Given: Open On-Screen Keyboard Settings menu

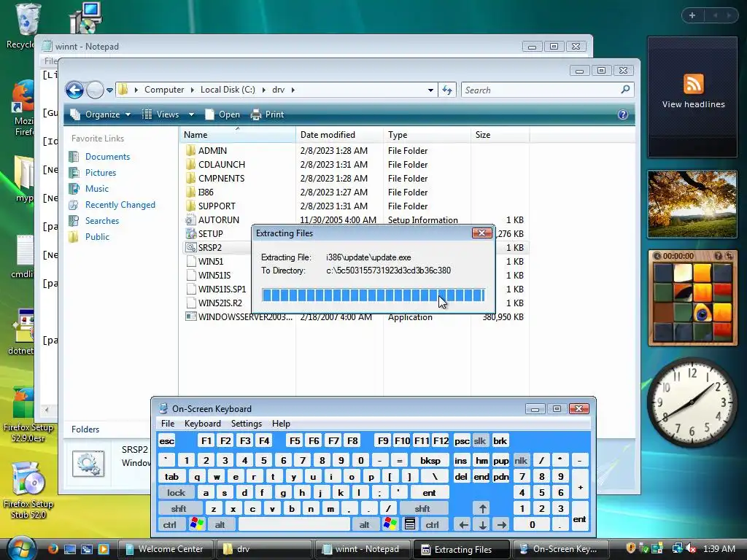Looking at the screenshot, I should pos(247,424).
